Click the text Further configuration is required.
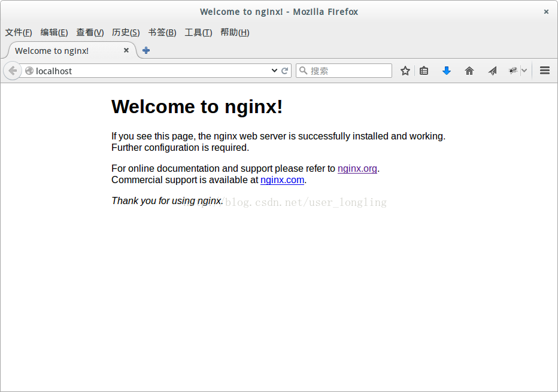558x392 pixels. [x=180, y=147]
